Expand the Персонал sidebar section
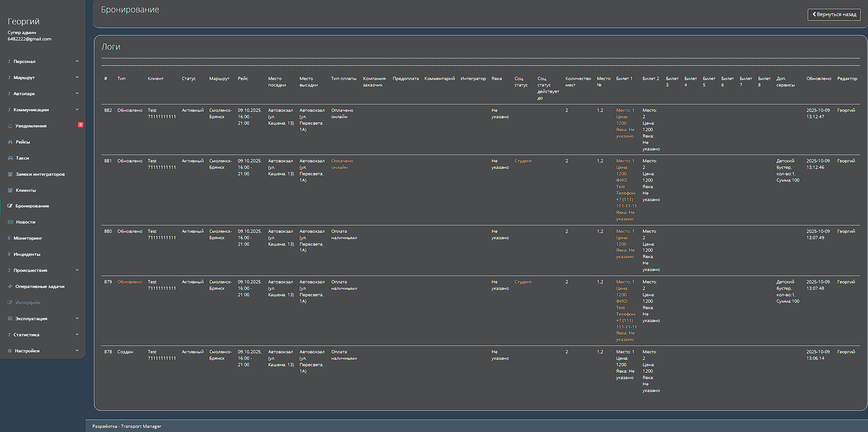This screenshot has width=868, height=432. [x=77, y=61]
